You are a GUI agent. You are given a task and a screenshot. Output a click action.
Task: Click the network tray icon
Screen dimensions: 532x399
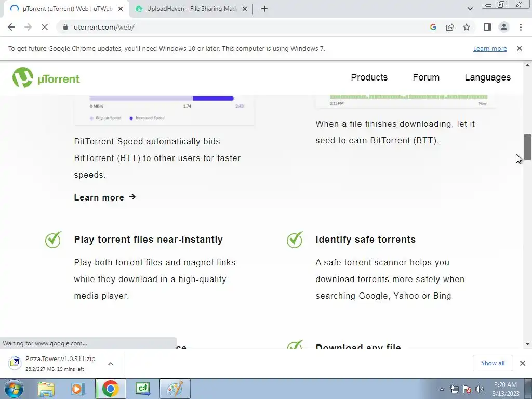click(x=454, y=389)
